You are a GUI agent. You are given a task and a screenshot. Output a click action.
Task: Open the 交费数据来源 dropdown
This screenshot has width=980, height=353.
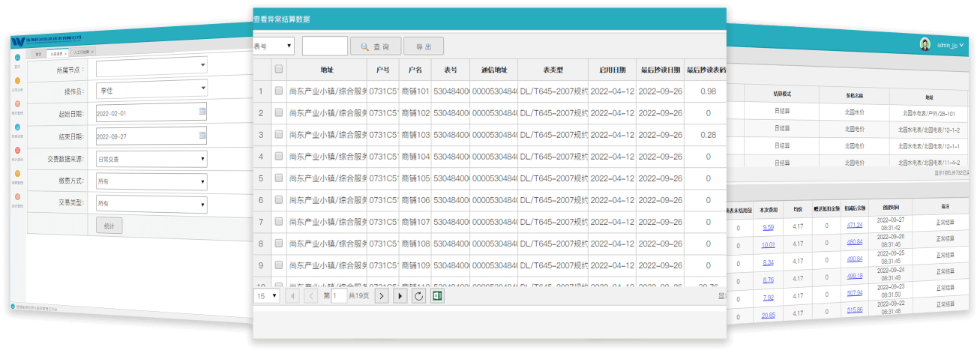152,159
